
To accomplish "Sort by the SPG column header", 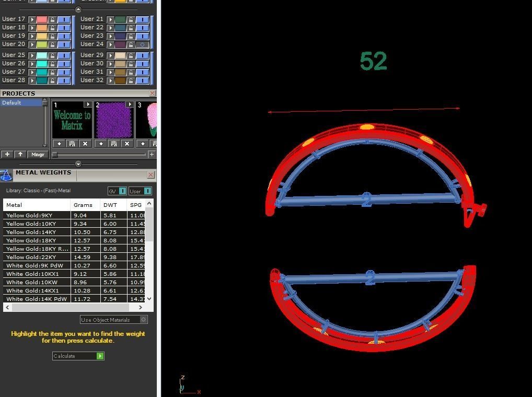I will coord(136,205).
